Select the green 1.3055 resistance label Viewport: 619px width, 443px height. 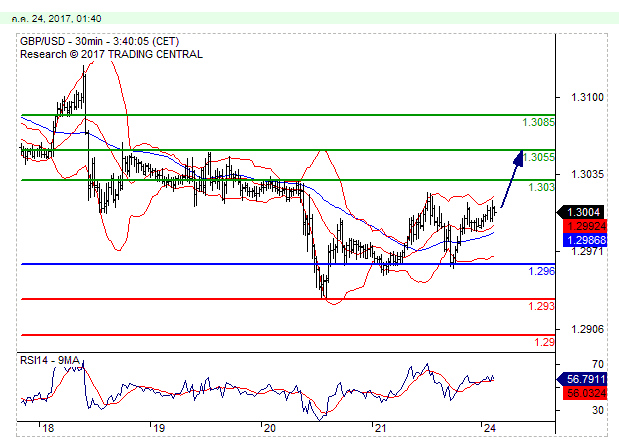click(x=538, y=157)
